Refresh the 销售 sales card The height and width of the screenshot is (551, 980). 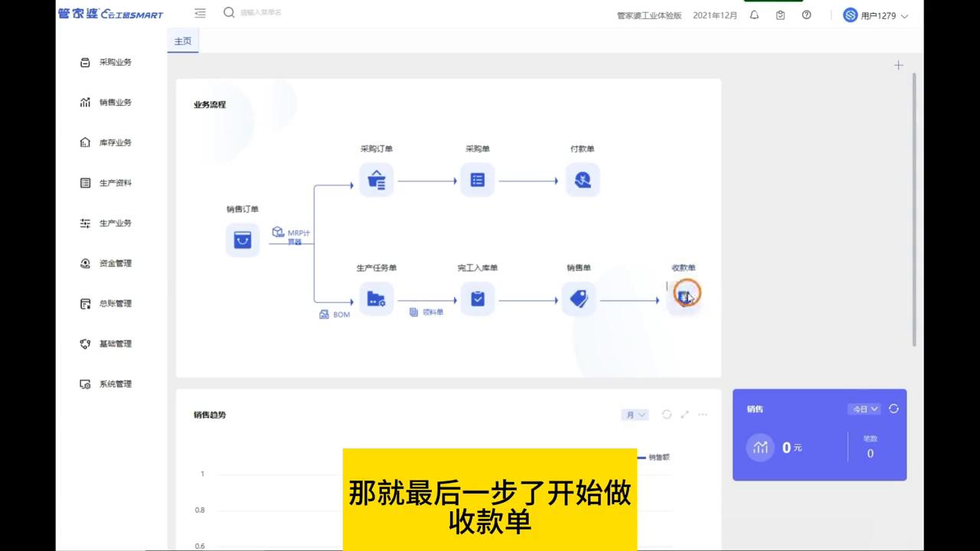tap(893, 409)
